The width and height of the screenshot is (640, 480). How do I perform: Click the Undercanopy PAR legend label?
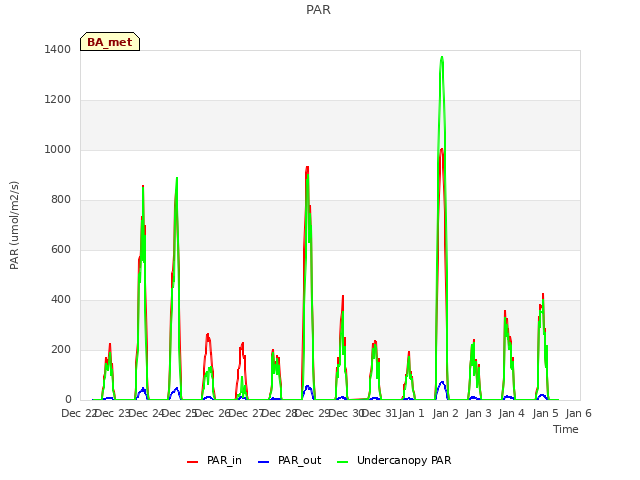click(x=404, y=460)
